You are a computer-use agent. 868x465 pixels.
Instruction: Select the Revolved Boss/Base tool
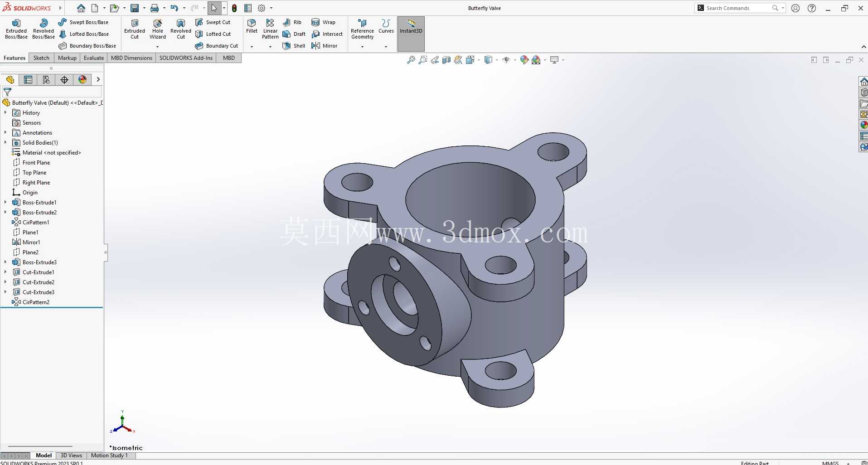[44, 29]
